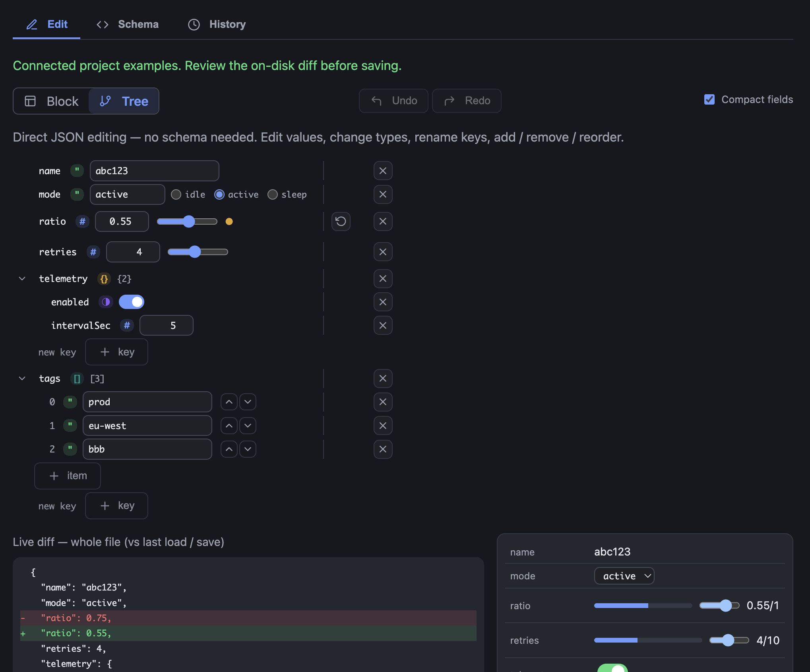Click the retries number field

(x=133, y=252)
